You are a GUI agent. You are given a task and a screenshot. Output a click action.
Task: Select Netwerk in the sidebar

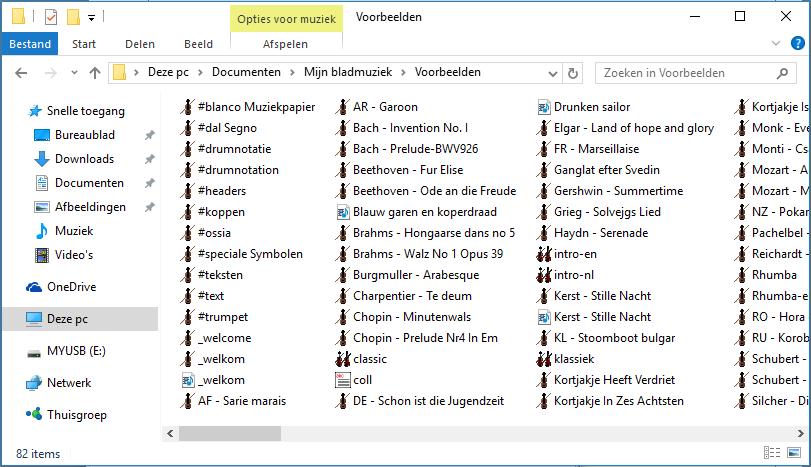coord(69,383)
